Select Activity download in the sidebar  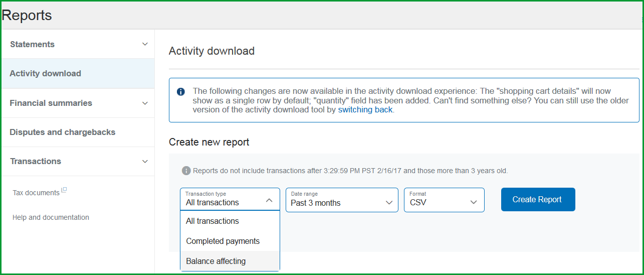coord(45,73)
